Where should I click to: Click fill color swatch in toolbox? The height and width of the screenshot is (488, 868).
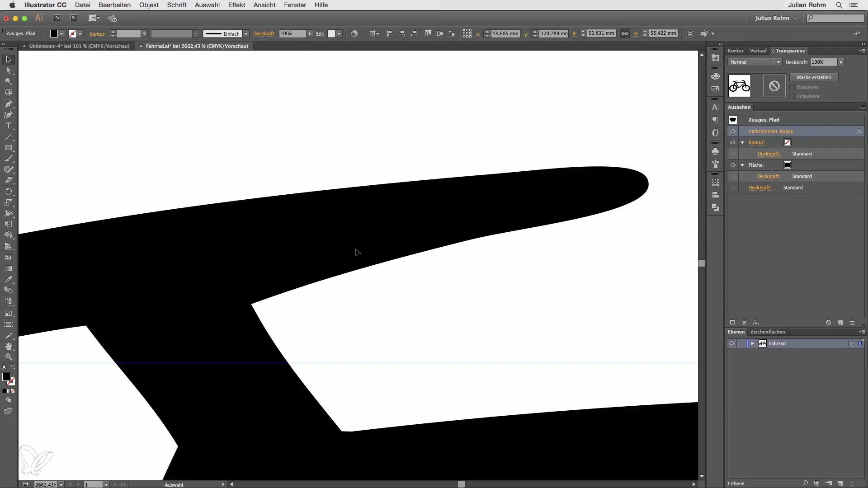click(x=6, y=376)
